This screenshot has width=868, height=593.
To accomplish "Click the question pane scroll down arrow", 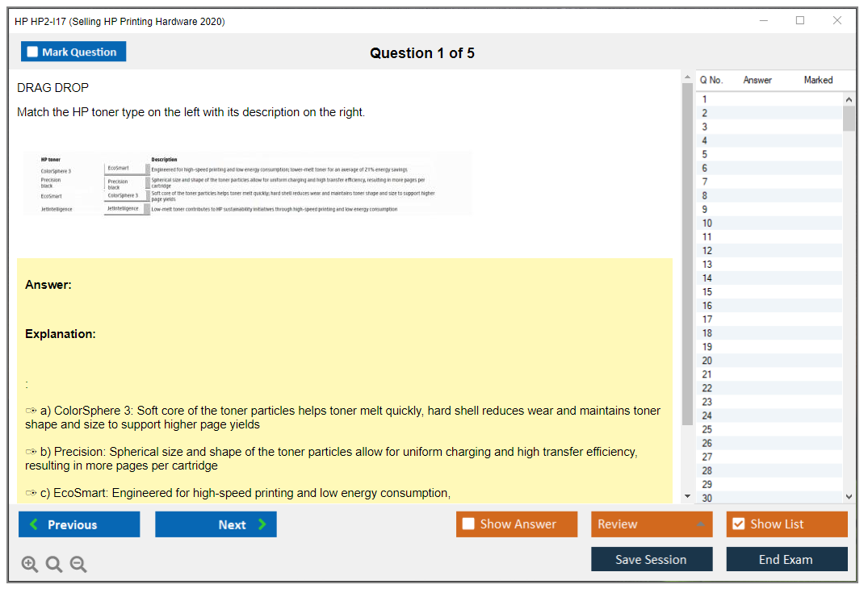I will 687,495.
